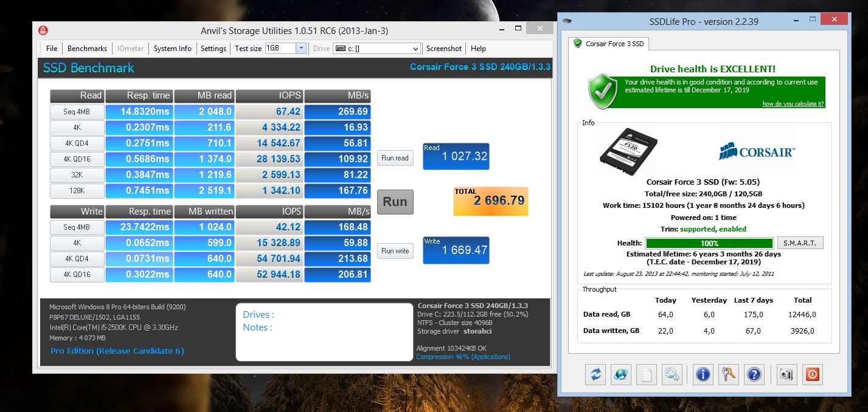Click the Read column header
This screenshot has height=412, width=868.
(77, 96)
